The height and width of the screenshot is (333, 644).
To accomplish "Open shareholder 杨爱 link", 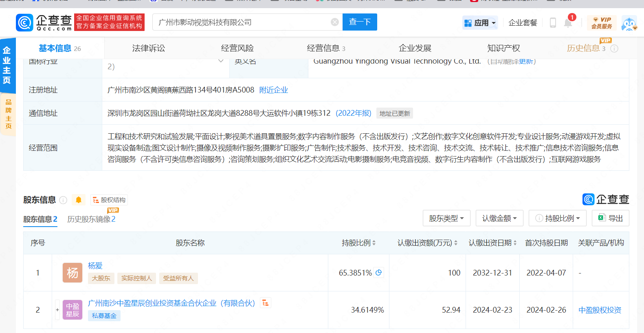I will point(95,265).
